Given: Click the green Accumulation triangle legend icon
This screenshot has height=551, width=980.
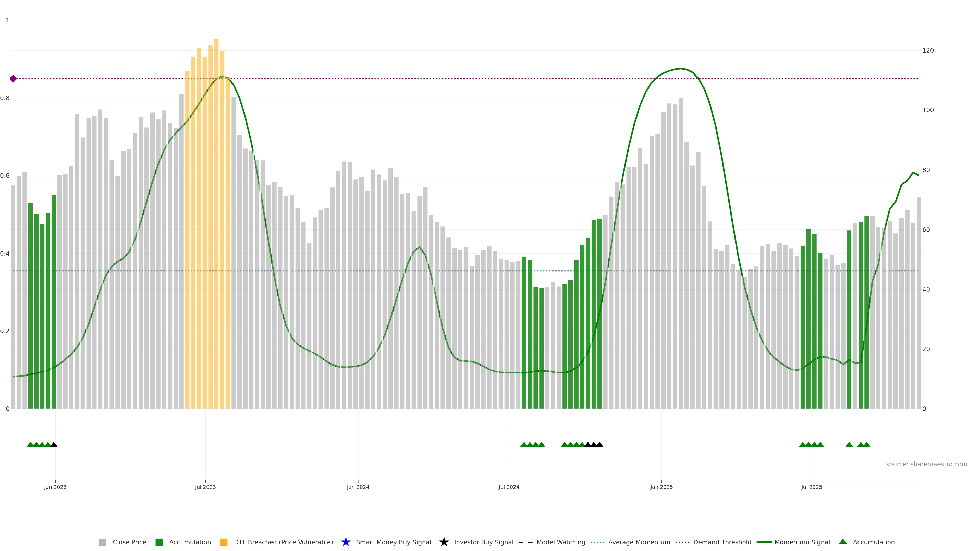Looking at the screenshot, I should click(843, 542).
